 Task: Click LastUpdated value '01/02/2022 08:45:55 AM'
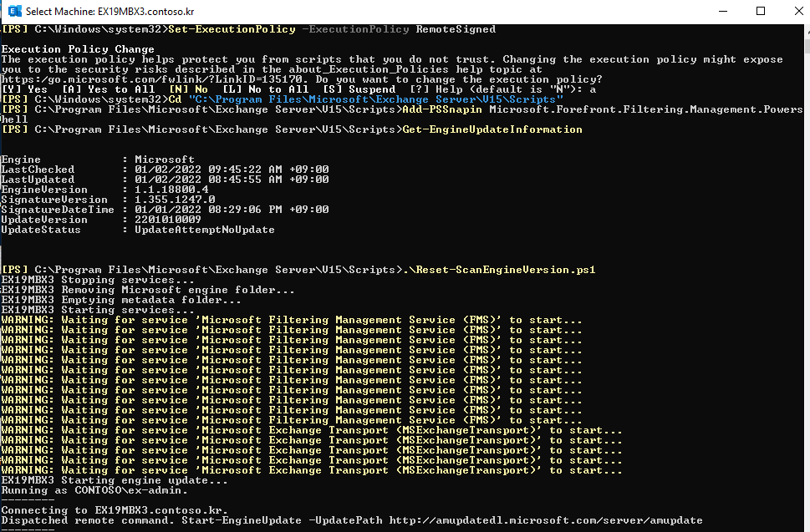click(209, 180)
